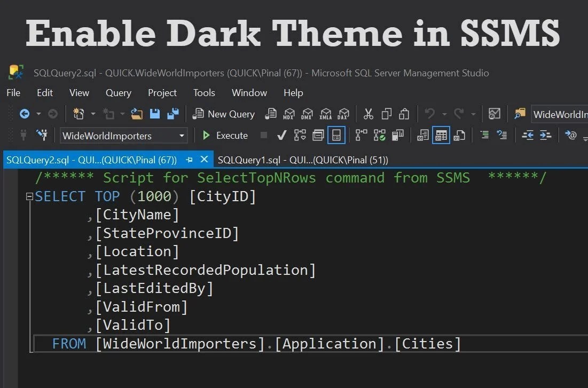
Task: Click the Database Engine Query icon
Action: pyautogui.click(x=270, y=114)
